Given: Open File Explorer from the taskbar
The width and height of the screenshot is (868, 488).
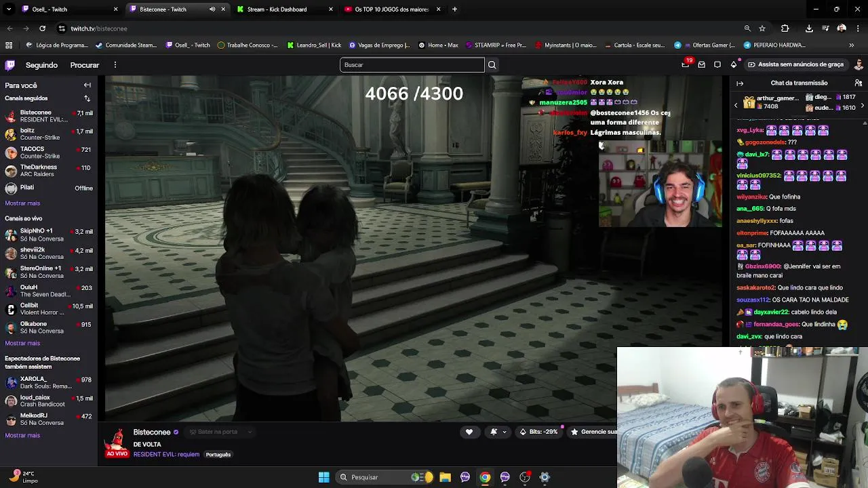Looking at the screenshot, I should (x=445, y=477).
